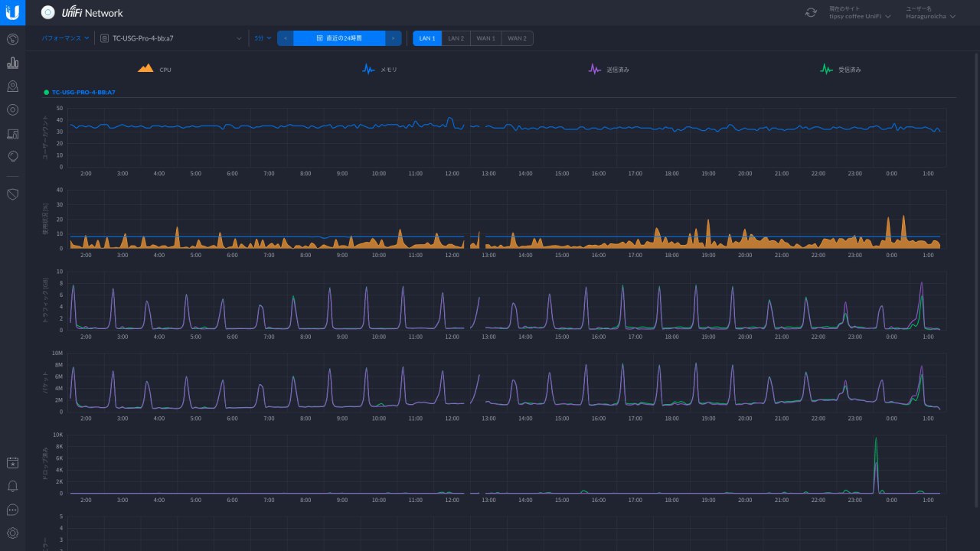This screenshot has height=551, width=980.
Task: Toggle the CPU series in the legend
Action: click(x=155, y=69)
